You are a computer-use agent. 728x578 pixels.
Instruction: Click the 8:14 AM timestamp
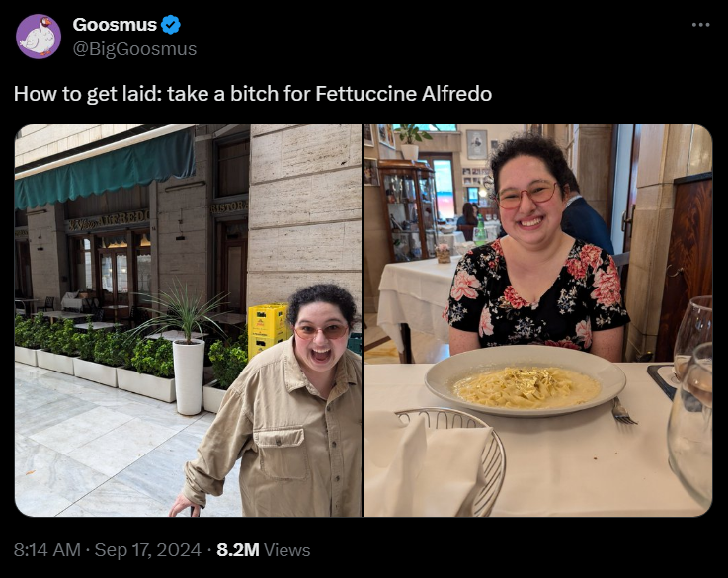pyautogui.click(x=47, y=550)
